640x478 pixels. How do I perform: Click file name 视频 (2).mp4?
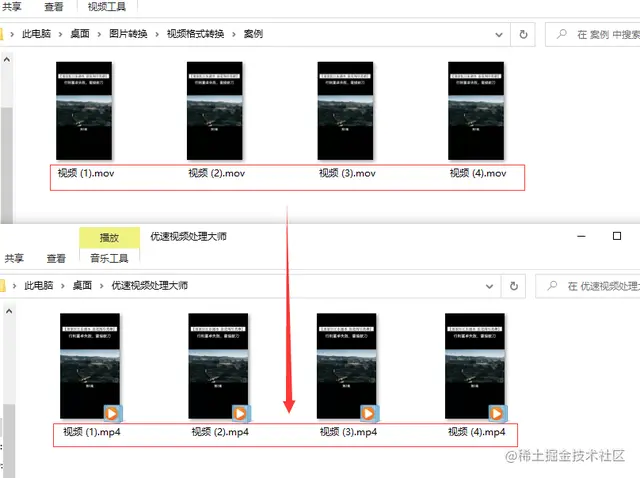click(220, 432)
